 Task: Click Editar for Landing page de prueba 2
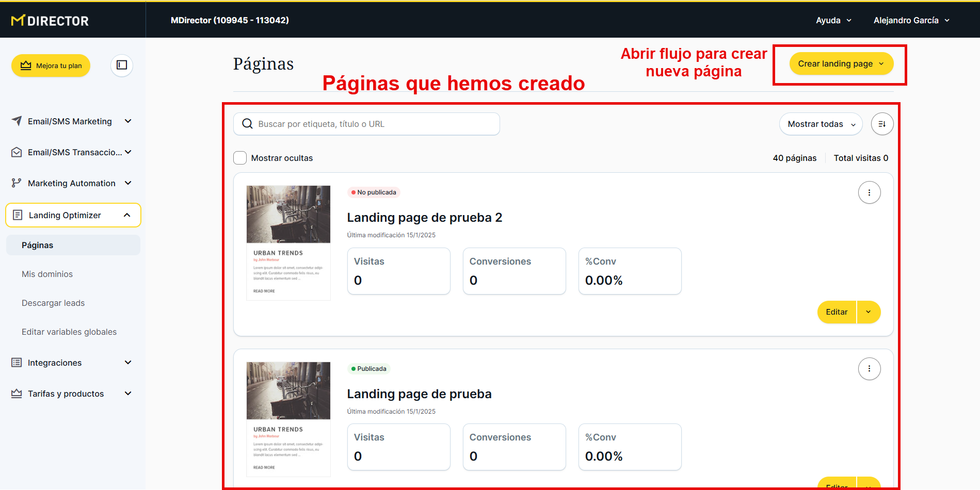[836, 312]
